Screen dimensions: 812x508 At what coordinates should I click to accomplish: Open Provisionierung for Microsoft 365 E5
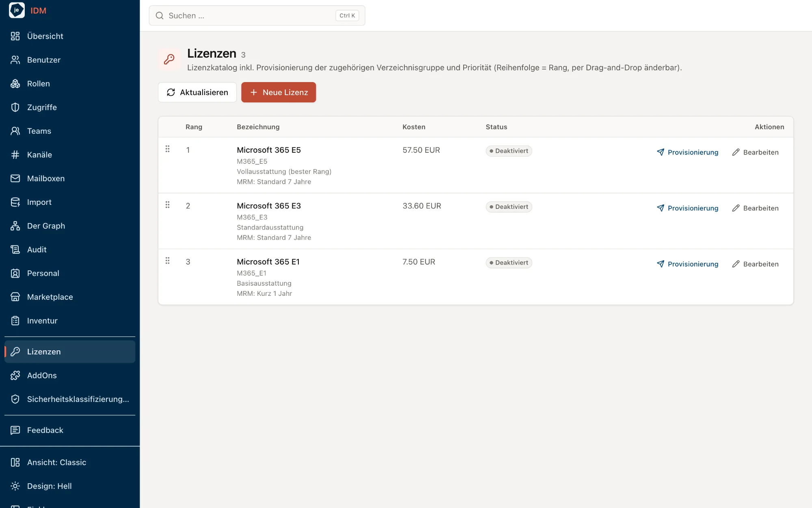click(x=687, y=152)
